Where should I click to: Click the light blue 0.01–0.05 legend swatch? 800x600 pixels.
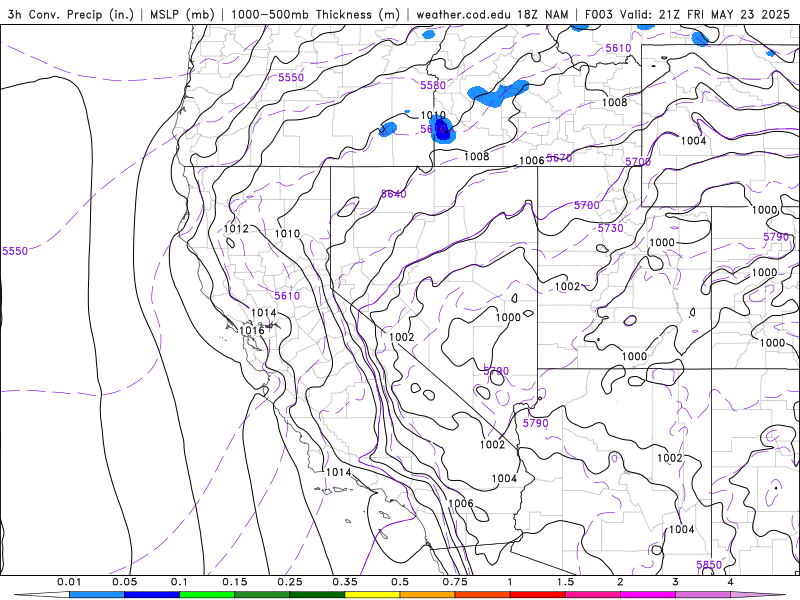coord(97,595)
